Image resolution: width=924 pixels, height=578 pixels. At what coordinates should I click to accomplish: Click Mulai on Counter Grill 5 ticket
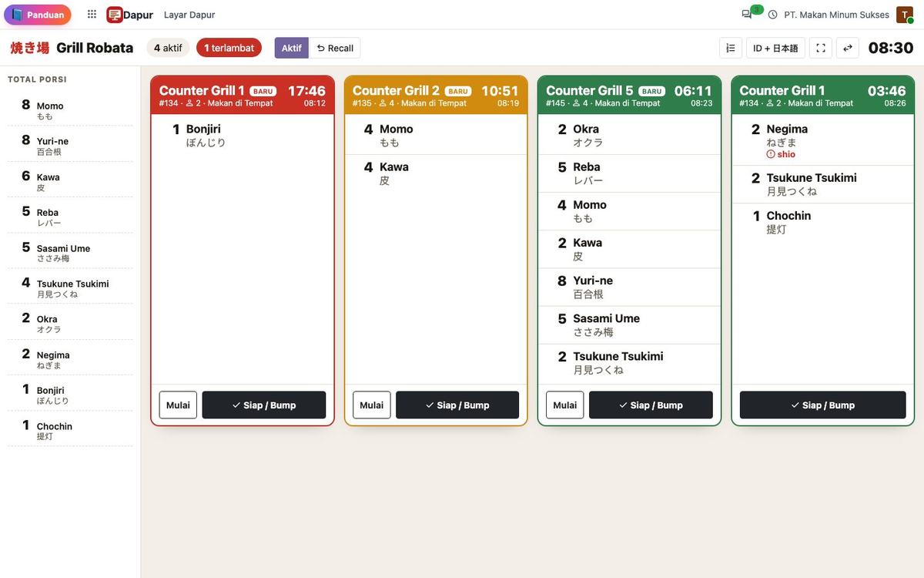pyautogui.click(x=565, y=405)
